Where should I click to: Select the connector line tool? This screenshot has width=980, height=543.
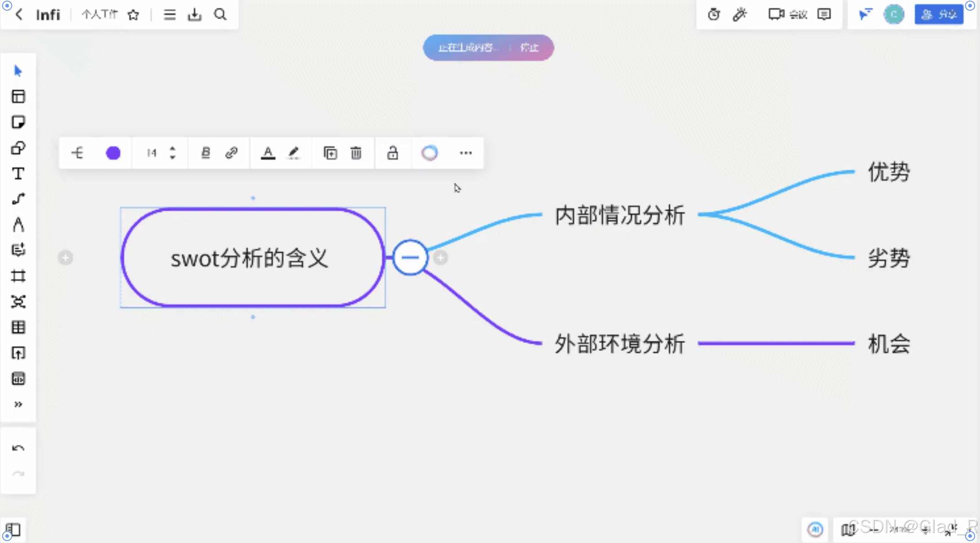[x=18, y=199]
